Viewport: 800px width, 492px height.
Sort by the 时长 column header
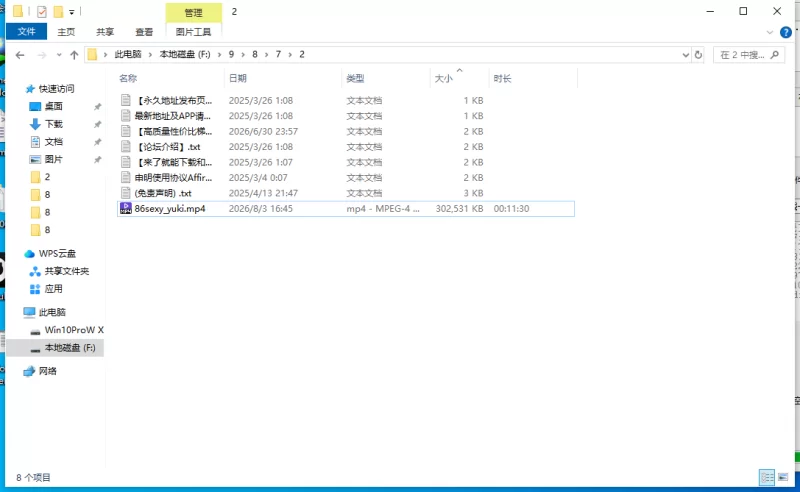click(x=503, y=78)
